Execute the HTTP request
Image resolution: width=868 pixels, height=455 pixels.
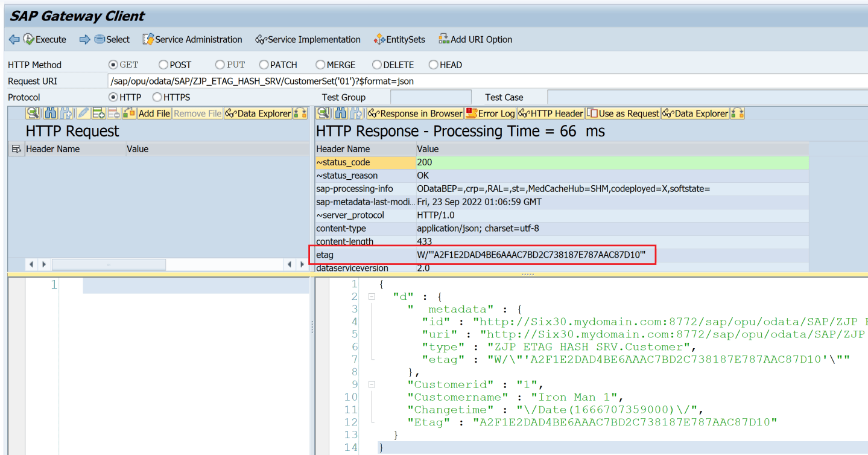45,39
